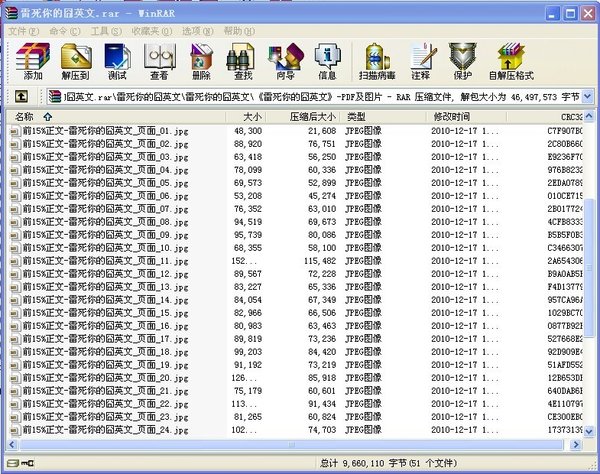Sort by CRC32 column header

coord(545,117)
